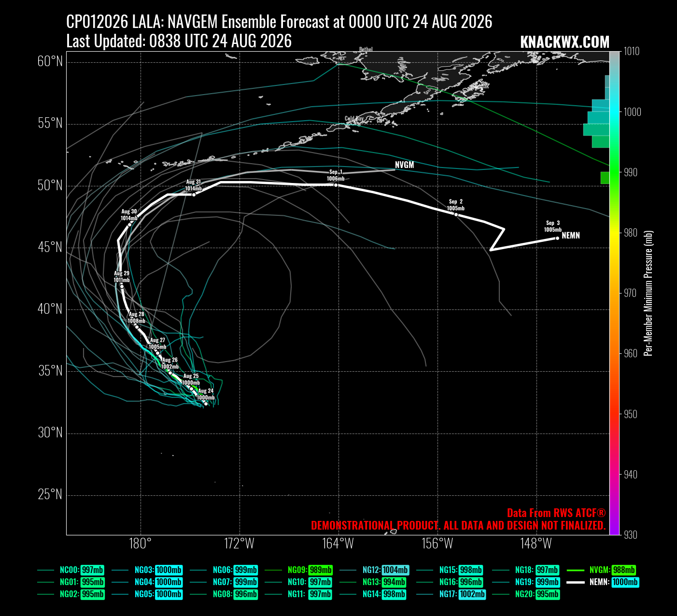Click the NG18 997mb legend entry
Viewport: 677px width, 616px height.
click(525, 570)
